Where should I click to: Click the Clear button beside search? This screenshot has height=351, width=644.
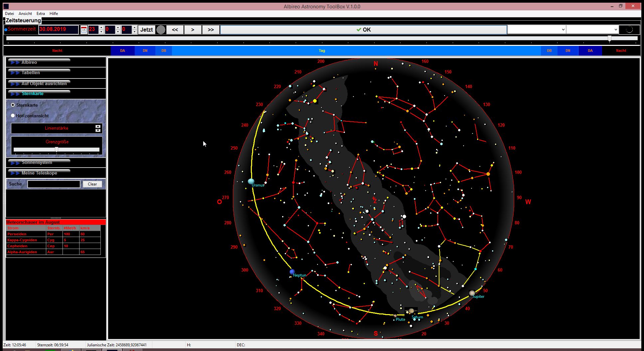click(x=92, y=184)
